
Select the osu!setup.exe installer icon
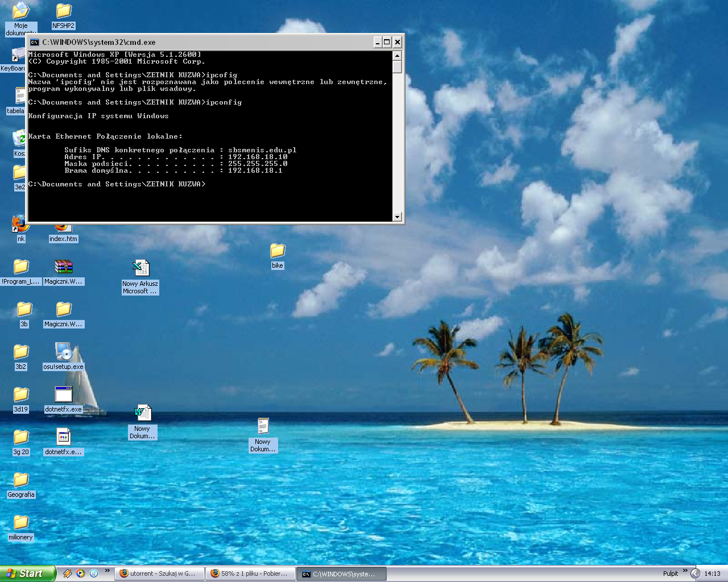(63, 352)
